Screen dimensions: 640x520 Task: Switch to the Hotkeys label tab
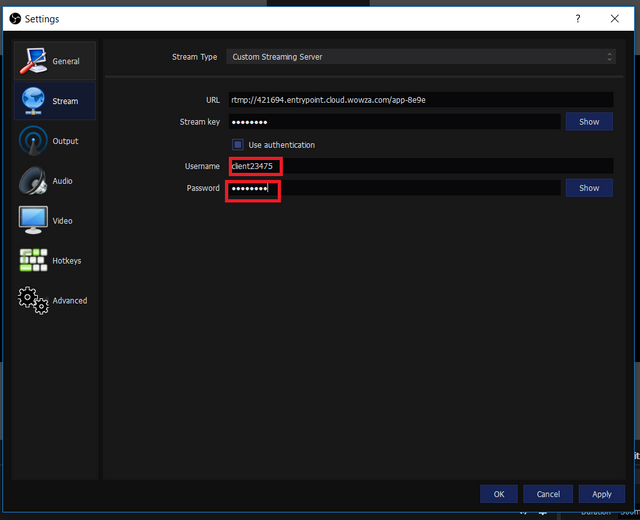[67, 261]
